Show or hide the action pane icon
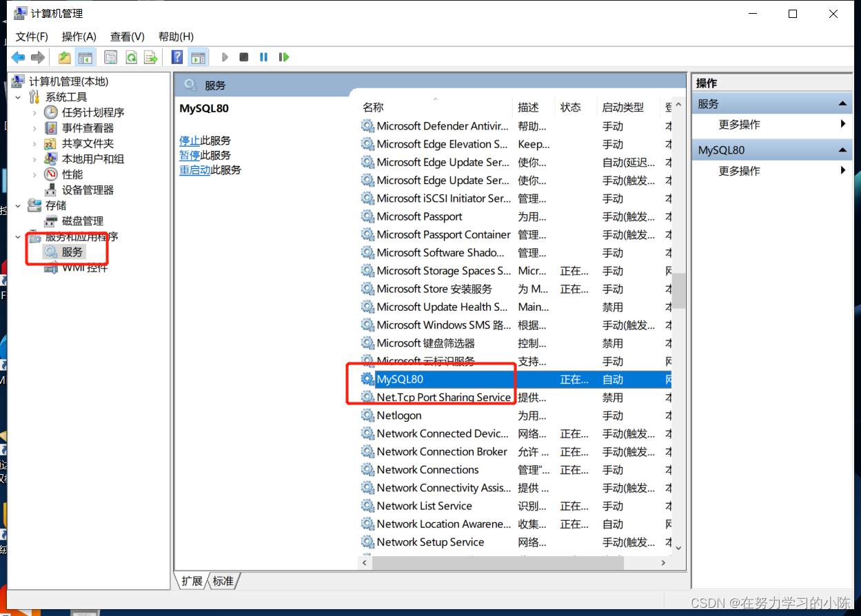The height and width of the screenshot is (616, 861). [198, 57]
